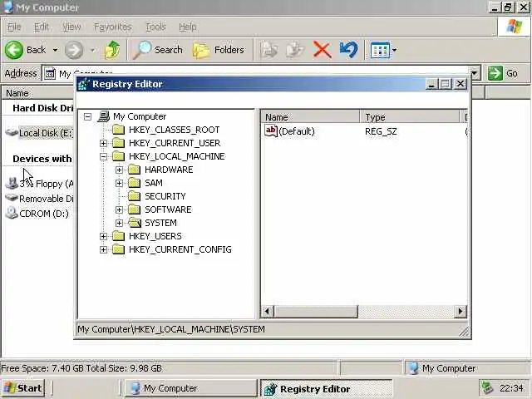Expand the HKEY_USERS key
The width and height of the screenshot is (532, 399).
coord(103,236)
